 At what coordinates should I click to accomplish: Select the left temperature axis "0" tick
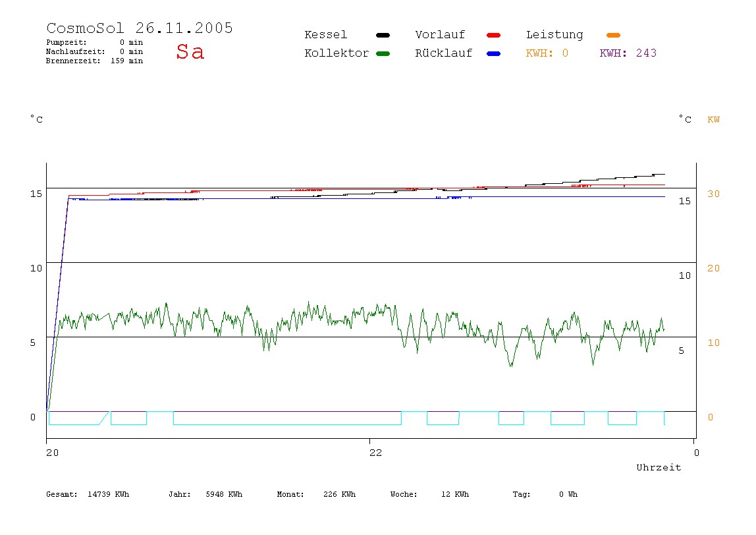click(33, 417)
